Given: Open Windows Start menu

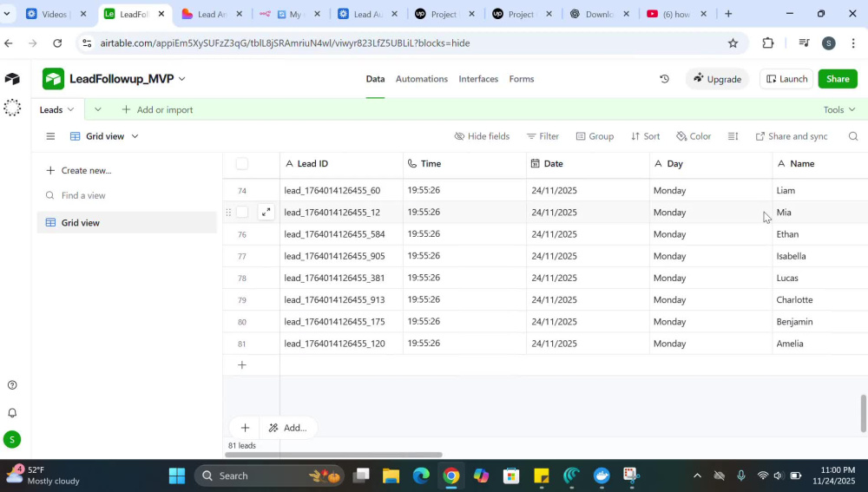Looking at the screenshot, I should 177,476.
